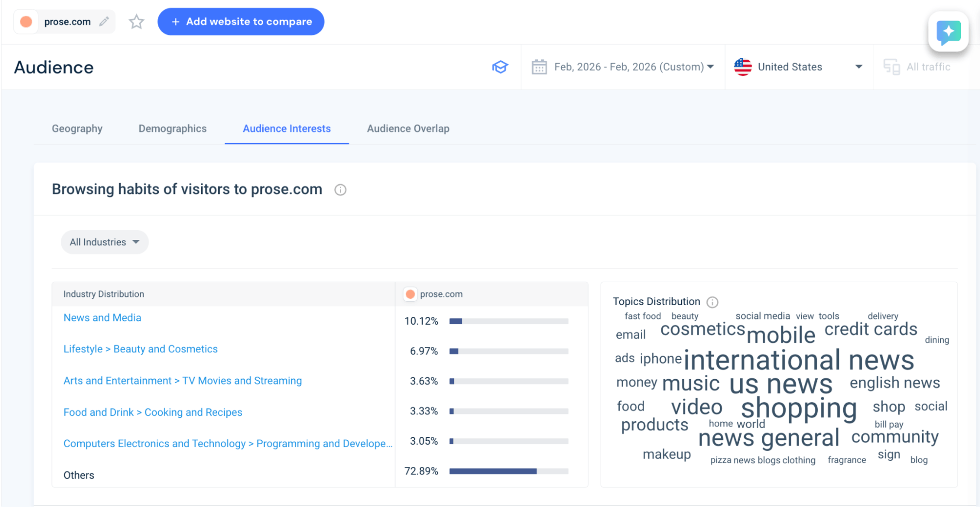Click the prose.com site chip

click(x=64, y=22)
